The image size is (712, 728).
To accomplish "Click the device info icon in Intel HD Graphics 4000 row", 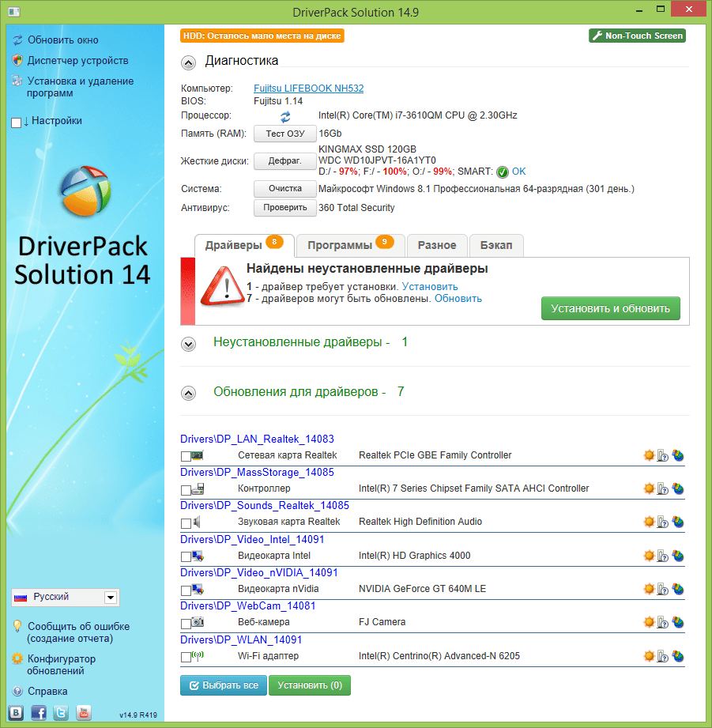I will pyautogui.click(x=663, y=556).
